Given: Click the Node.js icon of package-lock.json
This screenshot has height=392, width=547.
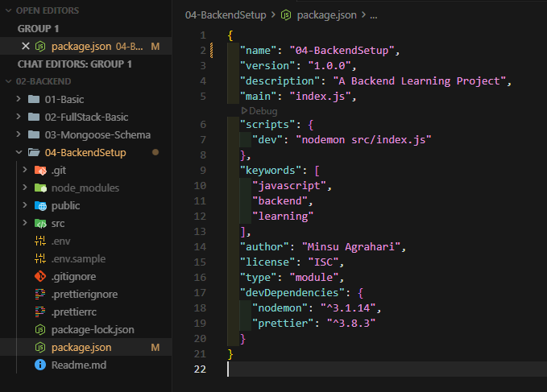Looking at the screenshot, I should (40, 330).
